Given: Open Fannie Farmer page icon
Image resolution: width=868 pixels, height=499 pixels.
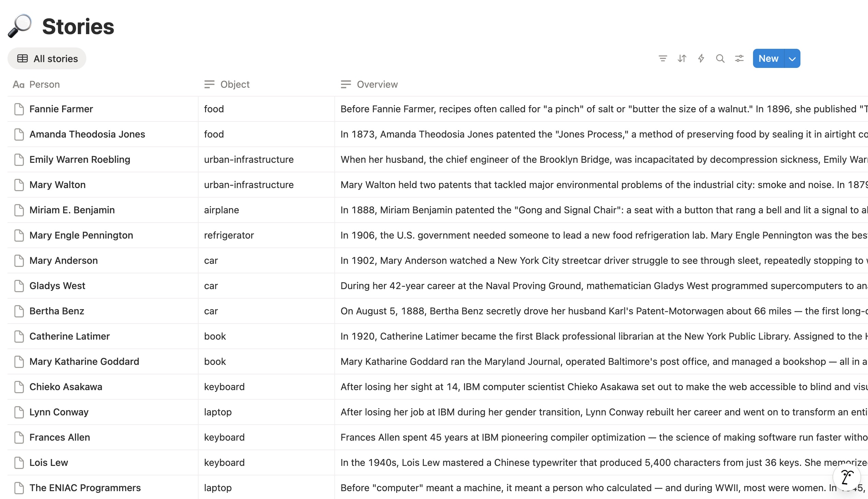Looking at the screenshot, I should point(19,109).
